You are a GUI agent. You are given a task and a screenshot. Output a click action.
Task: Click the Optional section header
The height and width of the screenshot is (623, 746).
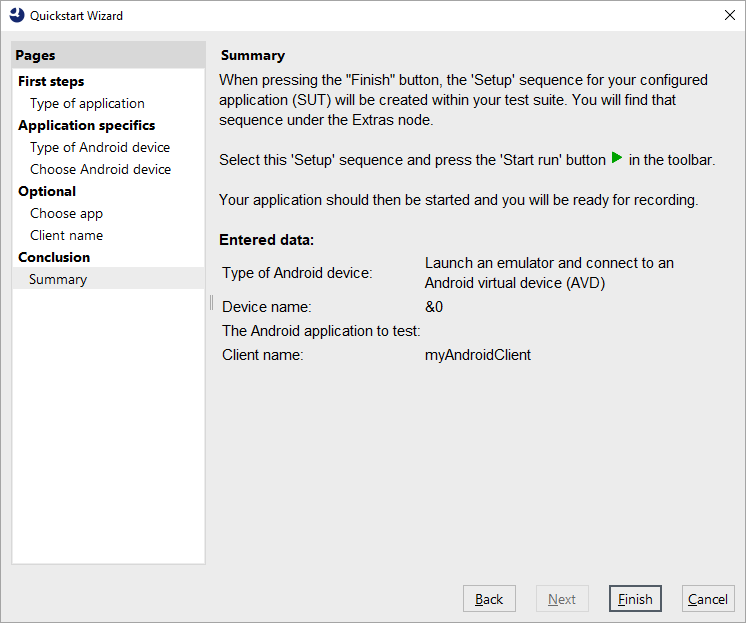pyautogui.click(x=47, y=191)
